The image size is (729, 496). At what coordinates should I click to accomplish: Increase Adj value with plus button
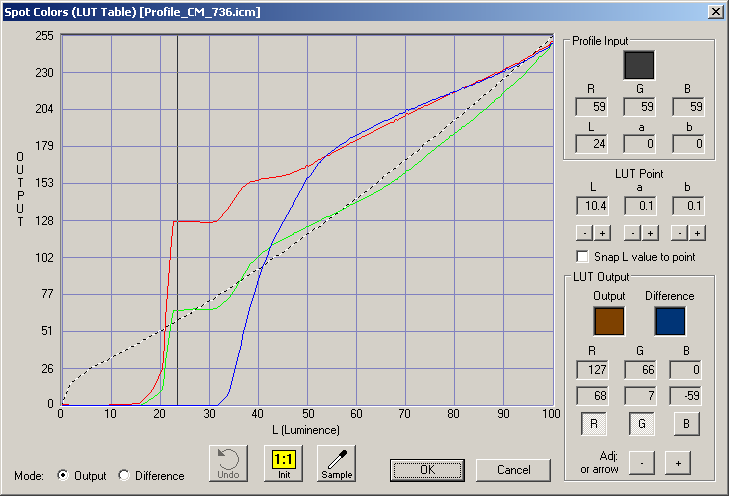coord(678,463)
